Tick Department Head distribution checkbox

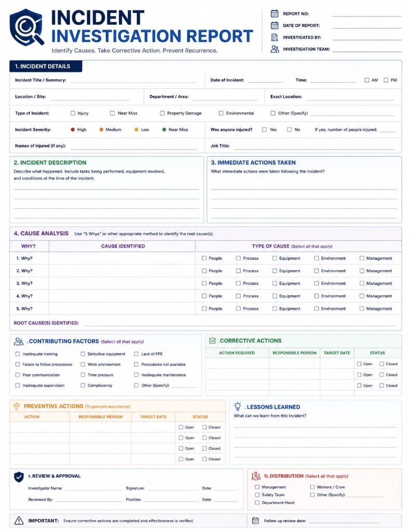[x=257, y=502]
